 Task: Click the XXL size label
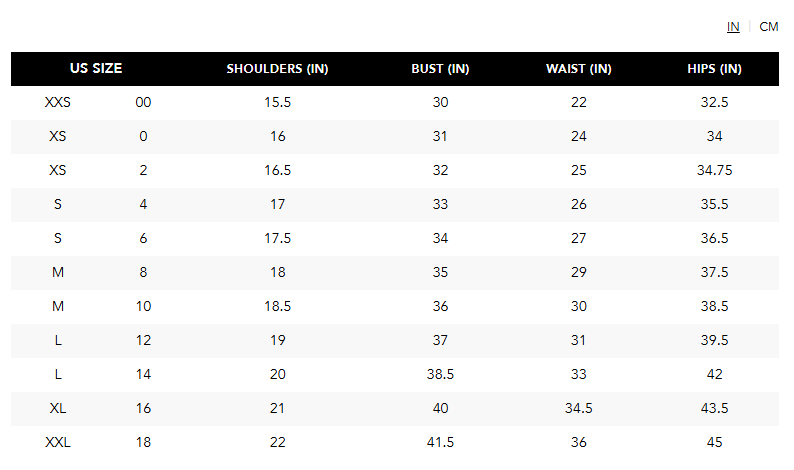pyautogui.click(x=58, y=442)
